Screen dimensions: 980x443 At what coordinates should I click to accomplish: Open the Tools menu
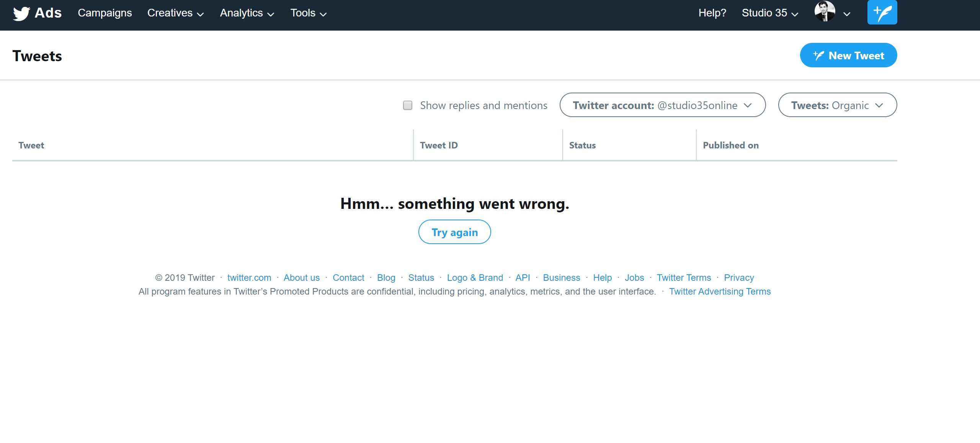[308, 13]
